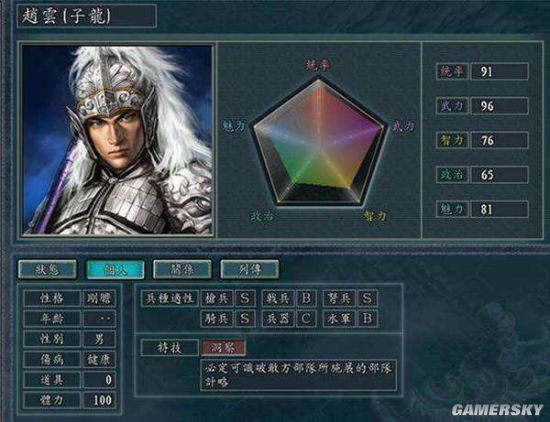Click the 槍兵 aptitude S rating
Screen dimensions: 550x422
coord(245,298)
